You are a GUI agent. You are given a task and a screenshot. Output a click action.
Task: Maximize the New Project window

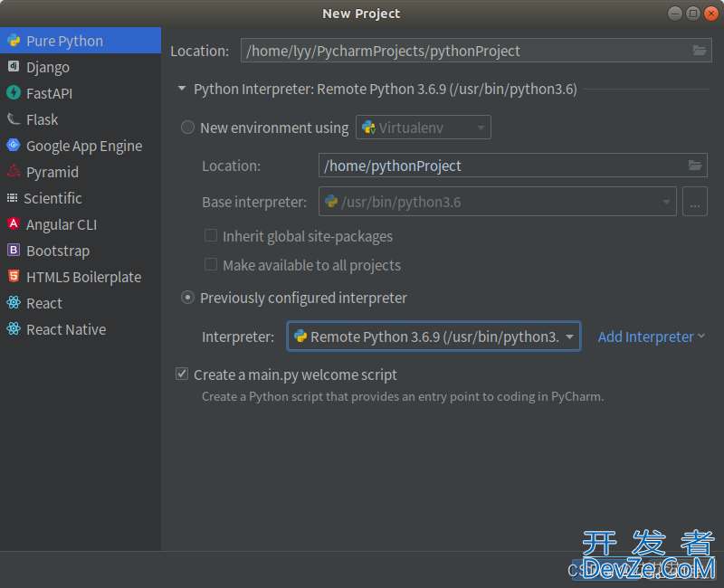tap(693, 14)
